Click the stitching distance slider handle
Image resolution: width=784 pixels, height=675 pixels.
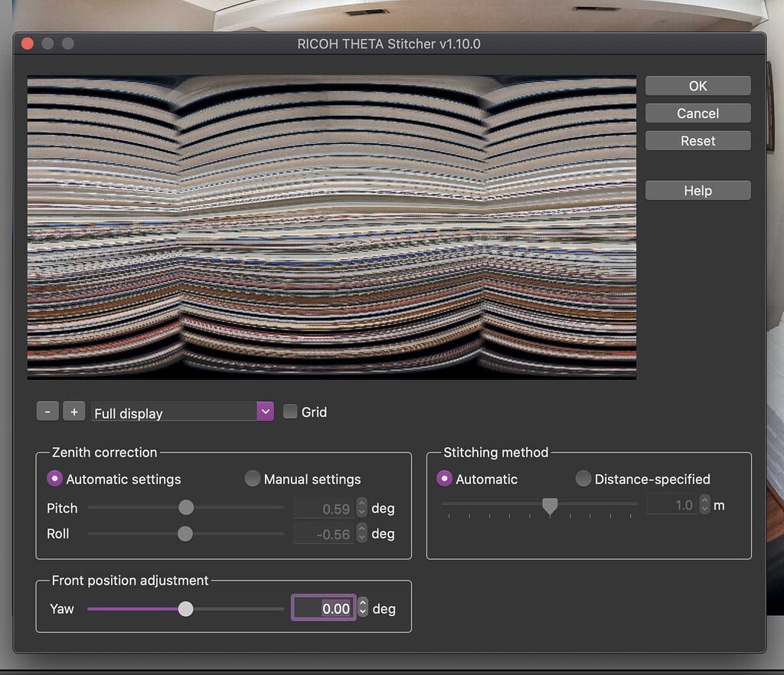tap(550, 506)
